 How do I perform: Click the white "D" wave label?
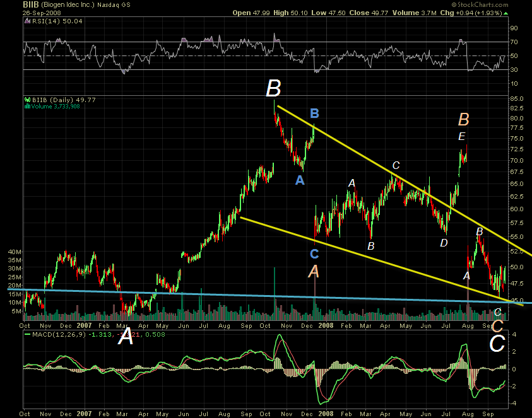(444, 243)
